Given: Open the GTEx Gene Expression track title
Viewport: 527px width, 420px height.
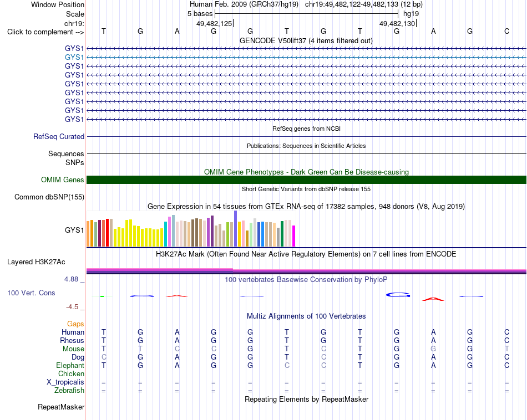Looking at the screenshot, I should click(306, 207).
